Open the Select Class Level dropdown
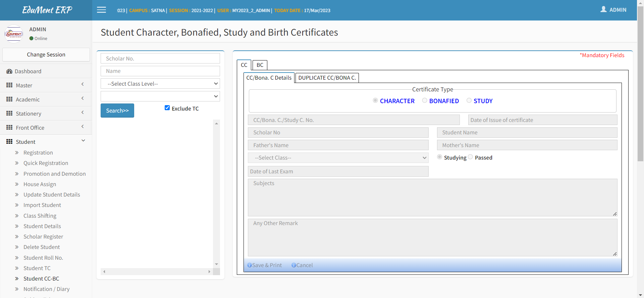644x298 pixels. coord(160,84)
